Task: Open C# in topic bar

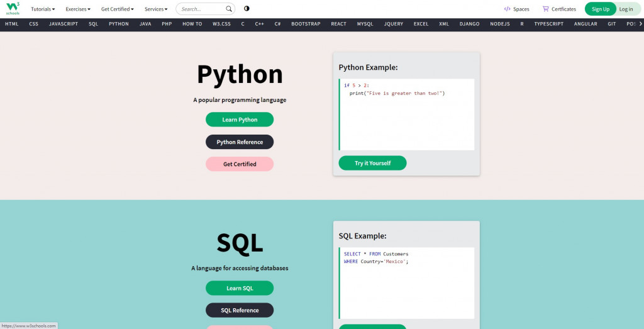Action: [277, 24]
